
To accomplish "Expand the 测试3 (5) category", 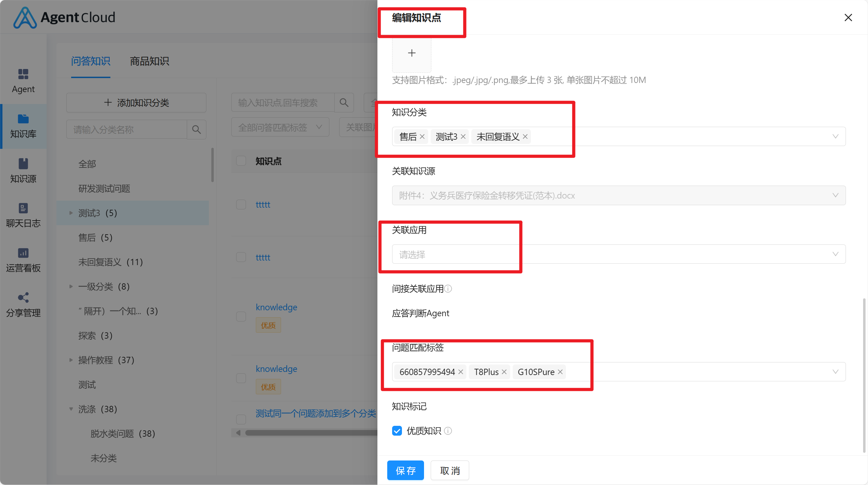I will (x=71, y=213).
